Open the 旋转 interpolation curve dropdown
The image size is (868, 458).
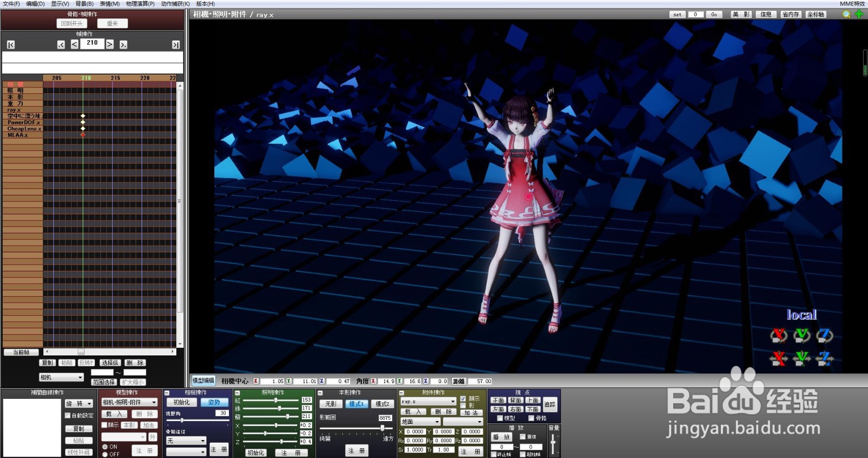click(79, 403)
